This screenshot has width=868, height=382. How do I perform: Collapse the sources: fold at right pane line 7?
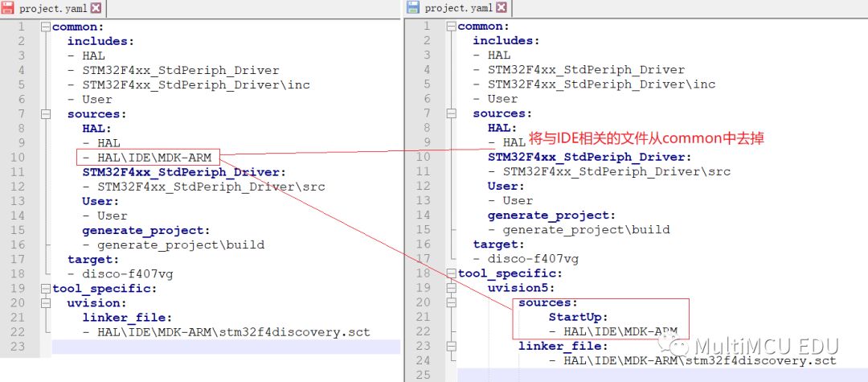click(451, 113)
